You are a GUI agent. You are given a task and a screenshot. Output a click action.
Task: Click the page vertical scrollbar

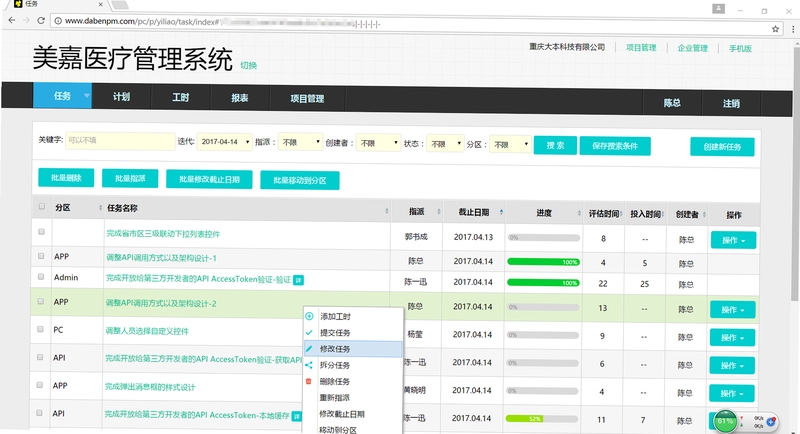point(796,173)
